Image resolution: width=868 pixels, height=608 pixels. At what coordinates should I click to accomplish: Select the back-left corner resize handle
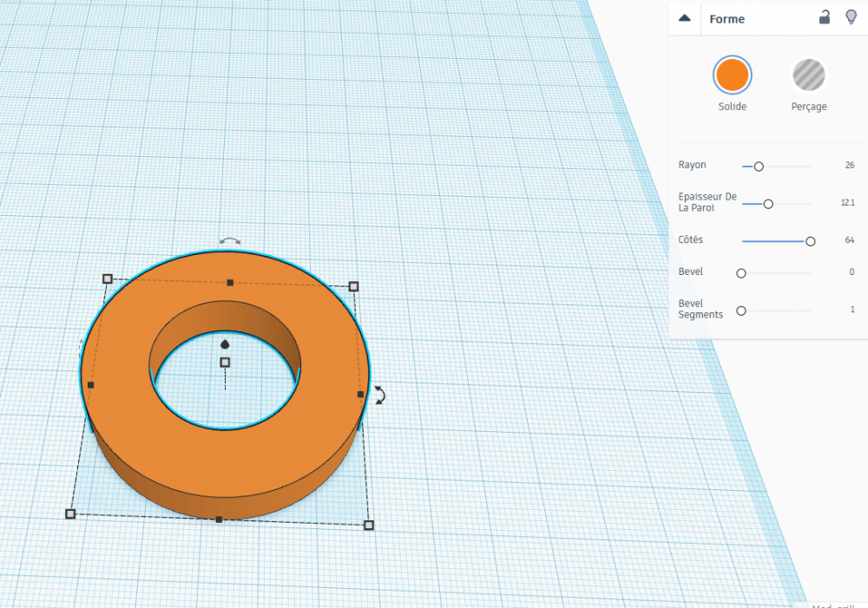click(108, 278)
